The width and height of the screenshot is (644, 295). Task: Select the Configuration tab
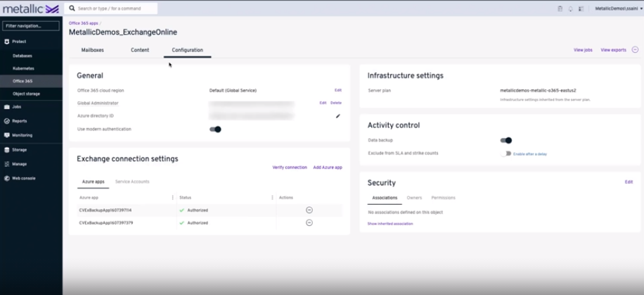(187, 50)
